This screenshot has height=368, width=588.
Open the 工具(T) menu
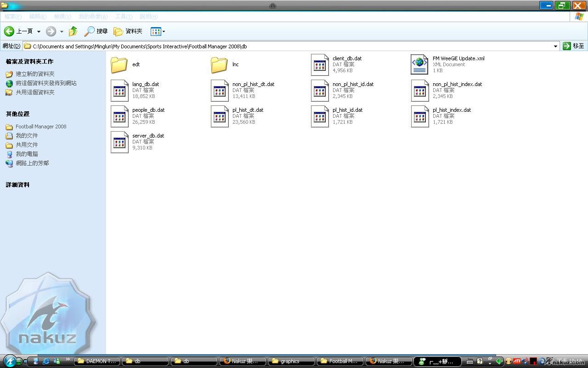pos(124,17)
